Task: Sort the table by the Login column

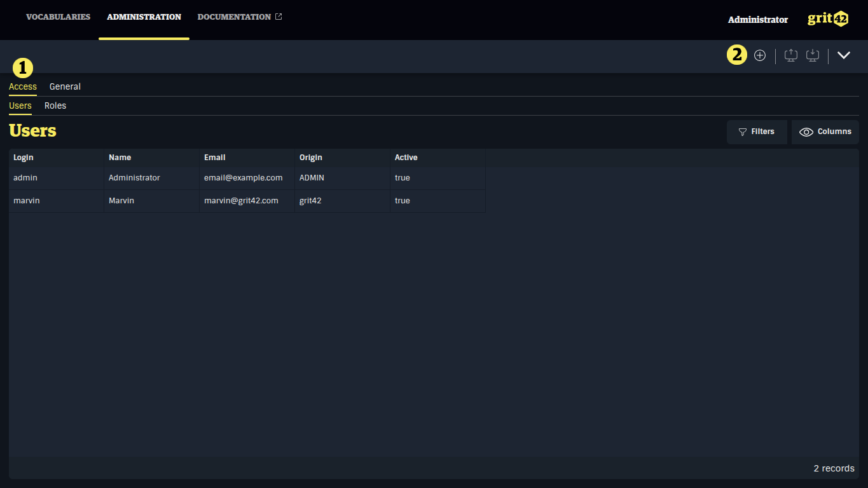Action: pos(23,157)
